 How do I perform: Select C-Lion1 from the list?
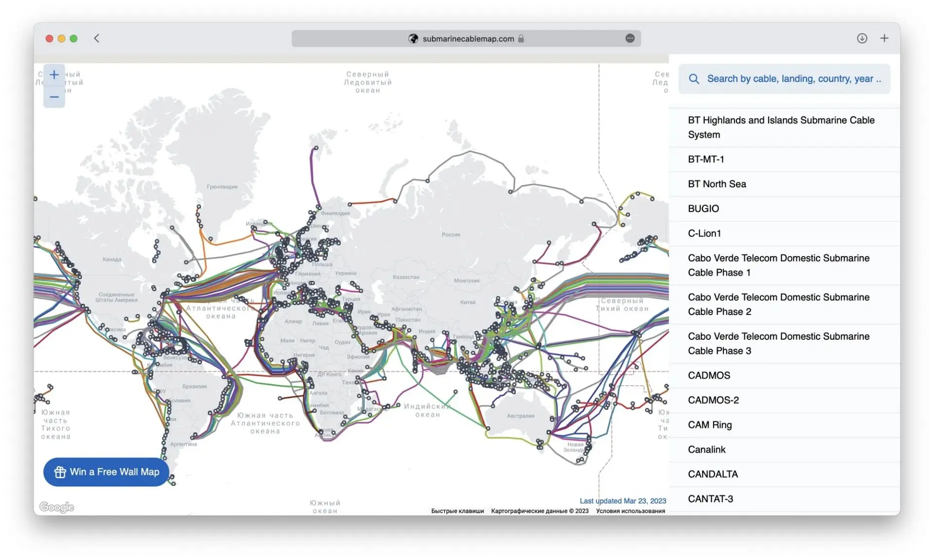pyautogui.click(x=784, y=234)
